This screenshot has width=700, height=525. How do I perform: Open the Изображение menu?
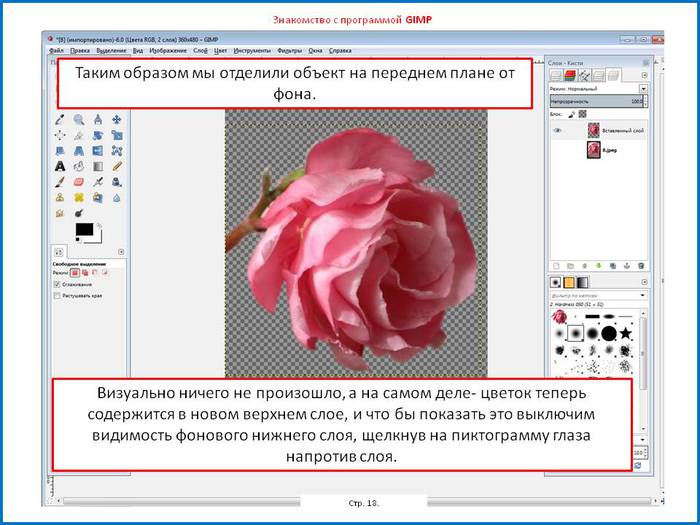(168, 51)
